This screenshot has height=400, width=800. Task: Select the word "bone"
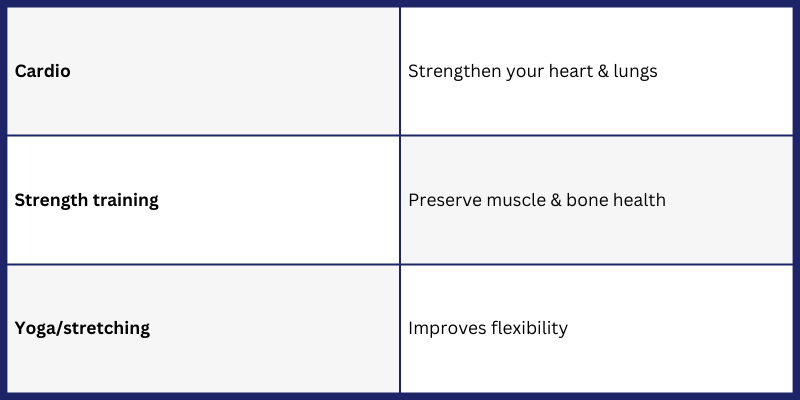589,200
